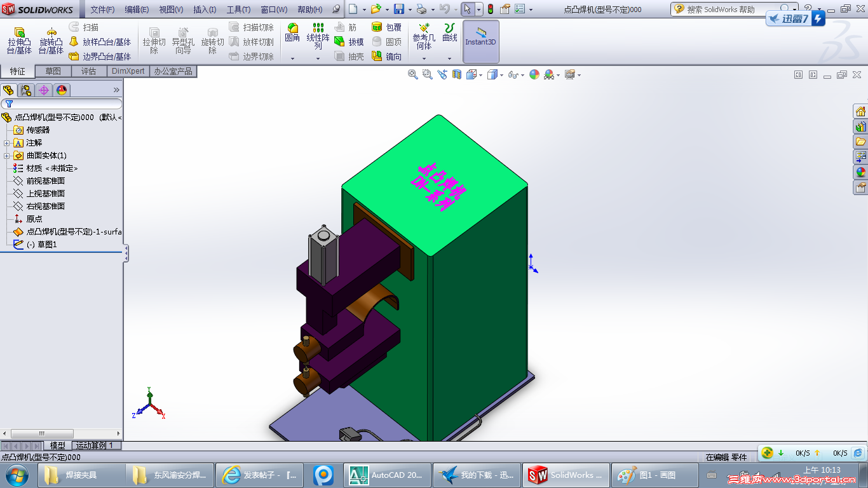Select the Revolved Boss/Base (旋转凸台/基体) tool
Viewport: 868px width, 488px height.
click(x=51, y=41)
